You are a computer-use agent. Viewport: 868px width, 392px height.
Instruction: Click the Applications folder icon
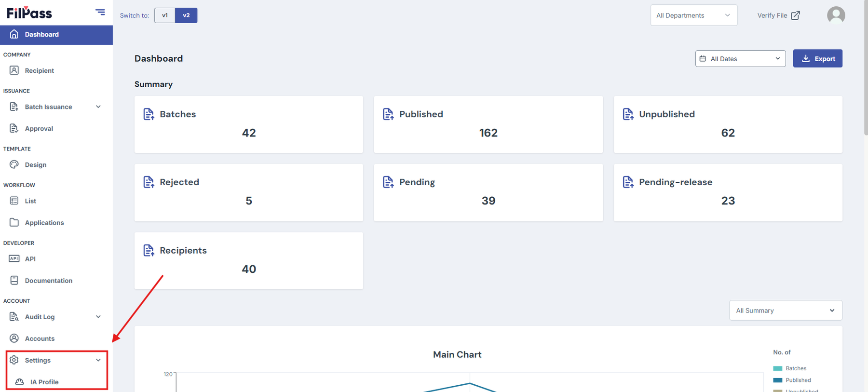click(x=14, y=222)
